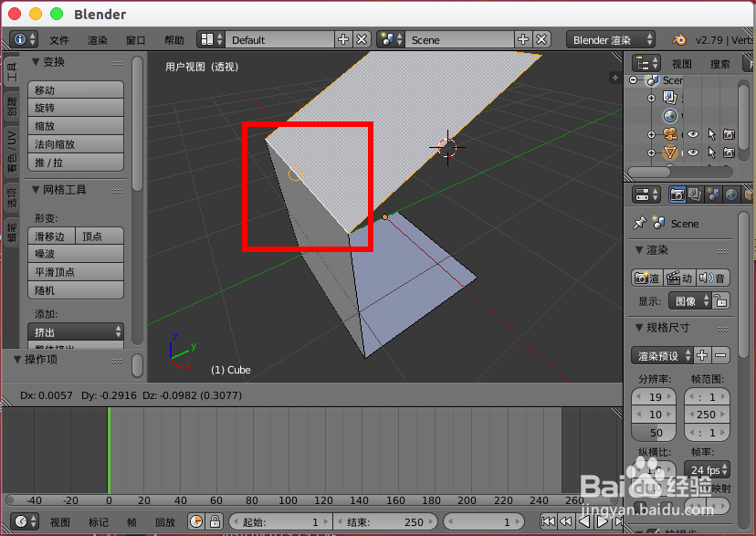This screenshot has width=756, height=536.
Task: Click the 移动 translate button
Action: click(x=75, y=89)
